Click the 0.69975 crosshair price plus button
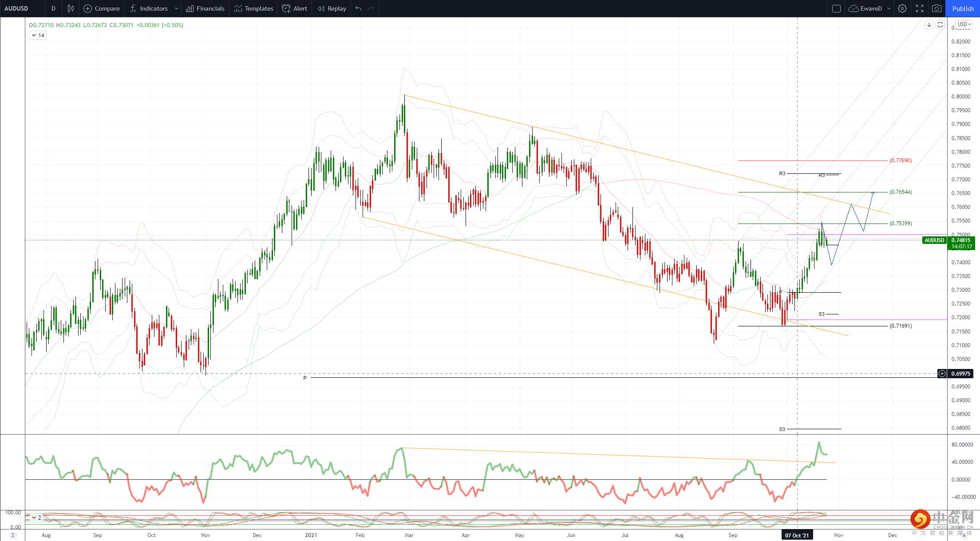The width and height of the screenshot is (980, 541). (x=942, y=374)
